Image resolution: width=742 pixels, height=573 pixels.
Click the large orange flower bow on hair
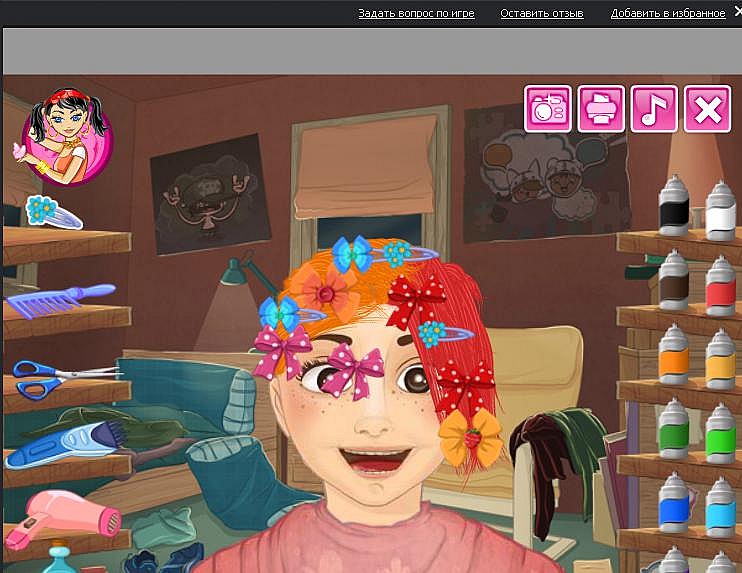(325, 290)
